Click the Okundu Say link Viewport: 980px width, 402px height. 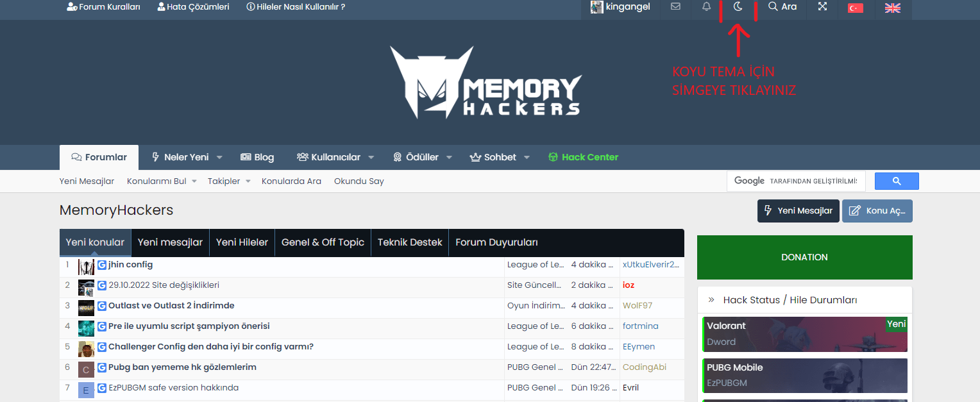pyautogui.click(x=359, y=181)
